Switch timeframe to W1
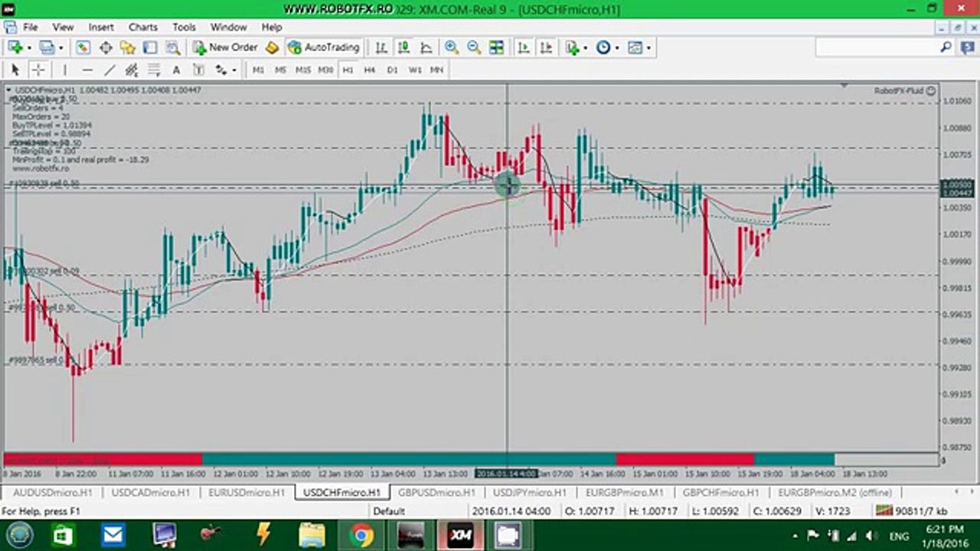 click(415, 70)
